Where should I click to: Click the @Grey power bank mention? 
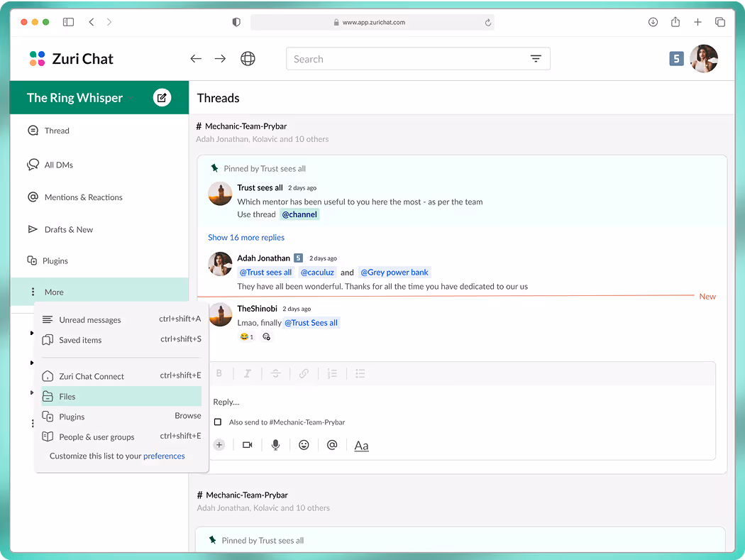pyautogui.click(x=394, y=273)
